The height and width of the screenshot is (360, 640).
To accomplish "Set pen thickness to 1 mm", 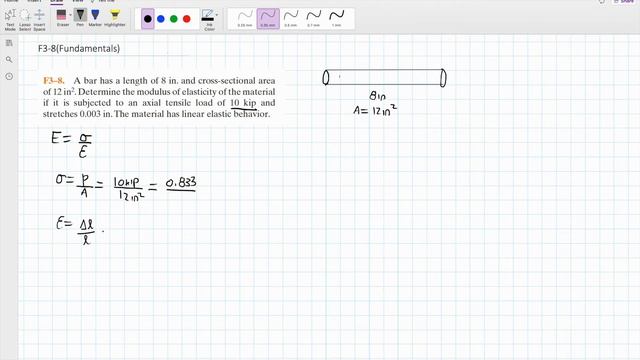I will point(336,19).
